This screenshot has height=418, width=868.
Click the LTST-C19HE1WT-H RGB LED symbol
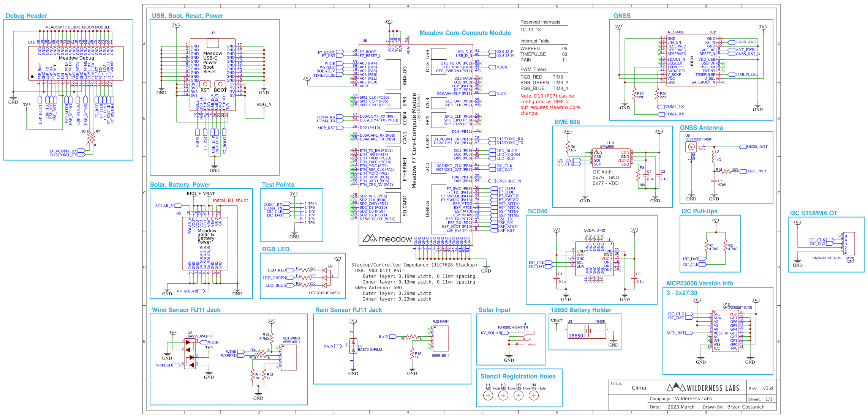tap(325, 278)
